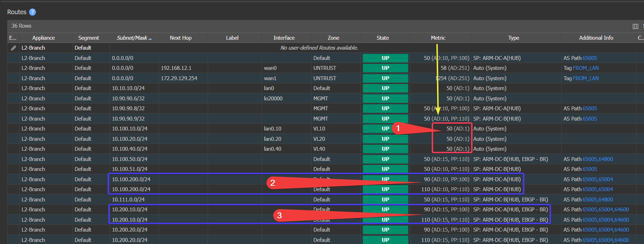Click the pencil edit icon for L2-Branch
Image resolution: width=644 pixels, height=244 pixels.
pos(13,48)
